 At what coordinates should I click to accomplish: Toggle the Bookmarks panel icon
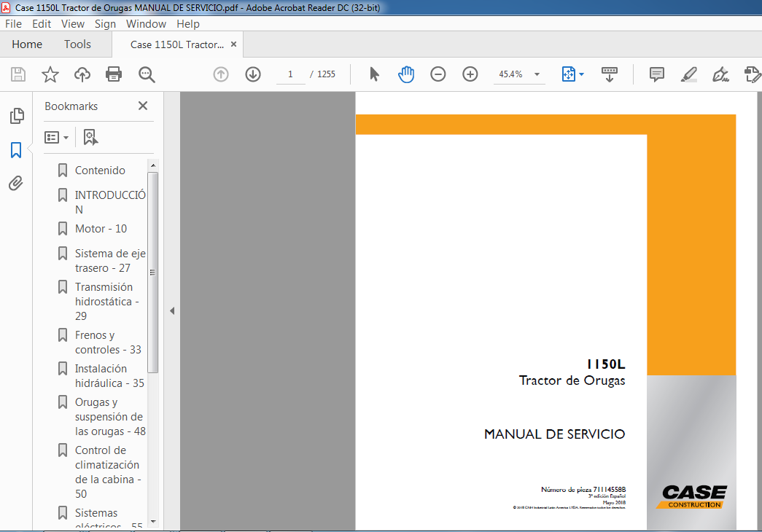coord(16,150)
